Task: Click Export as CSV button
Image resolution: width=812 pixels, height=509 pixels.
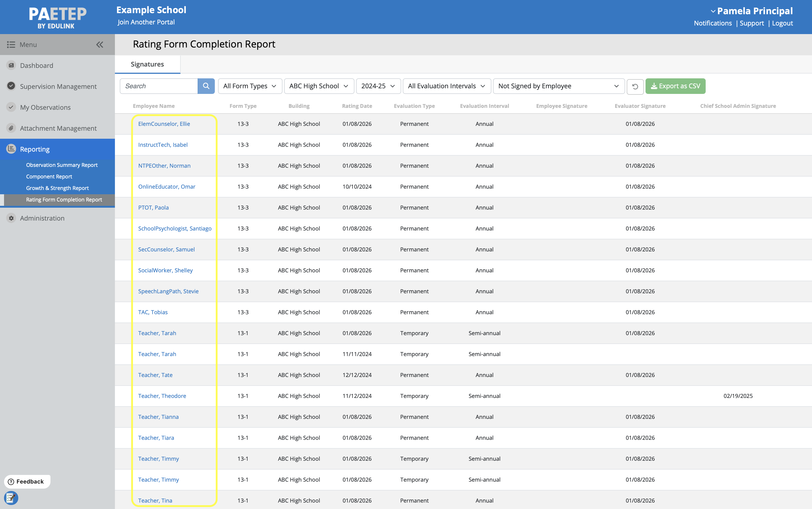Action: pyautogui.click(x=675, y=86)
